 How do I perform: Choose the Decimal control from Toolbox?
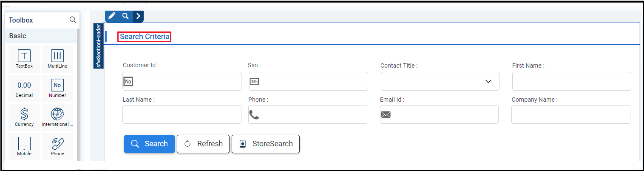tap(24, 88)
